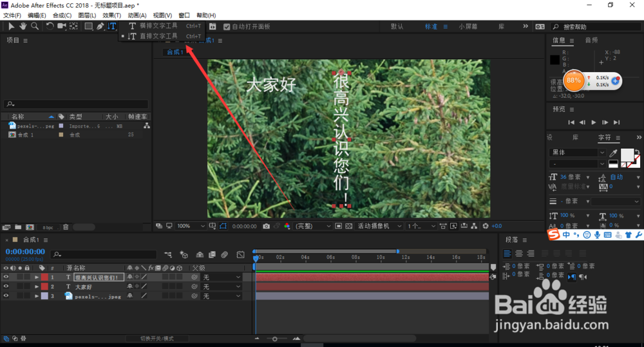Select the Unified Camera tool
The height and width of the screenshot is (347, 644).
click(62, 26)
